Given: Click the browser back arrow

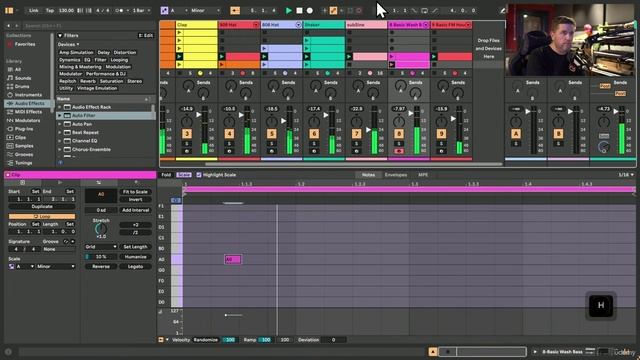Looking at the screenshot, I should tap(9, 26).
